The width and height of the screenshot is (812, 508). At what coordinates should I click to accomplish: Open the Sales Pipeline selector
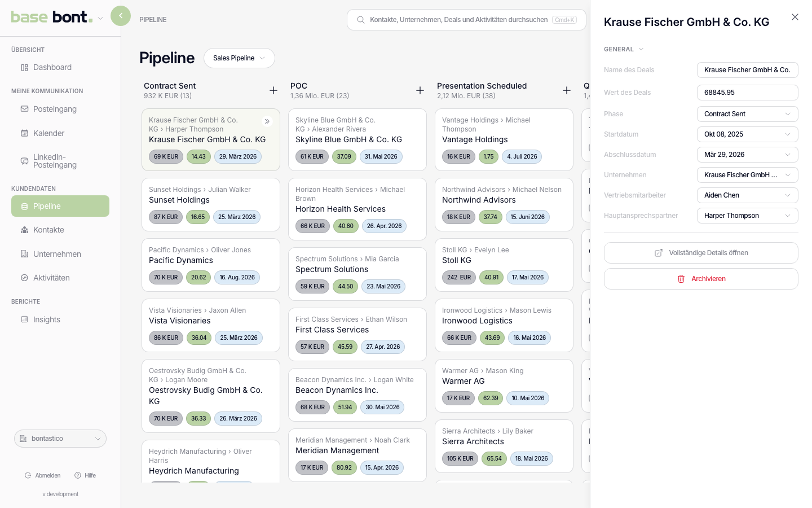(239, 58)
